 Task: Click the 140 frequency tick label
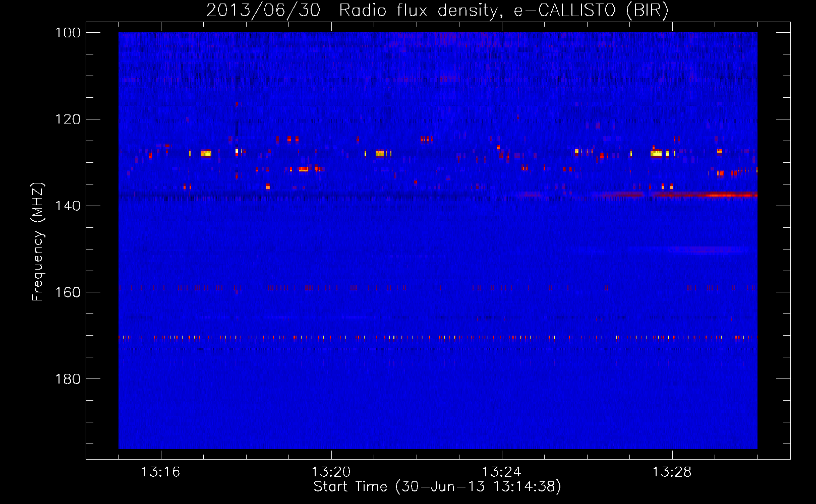coord(68,206)
